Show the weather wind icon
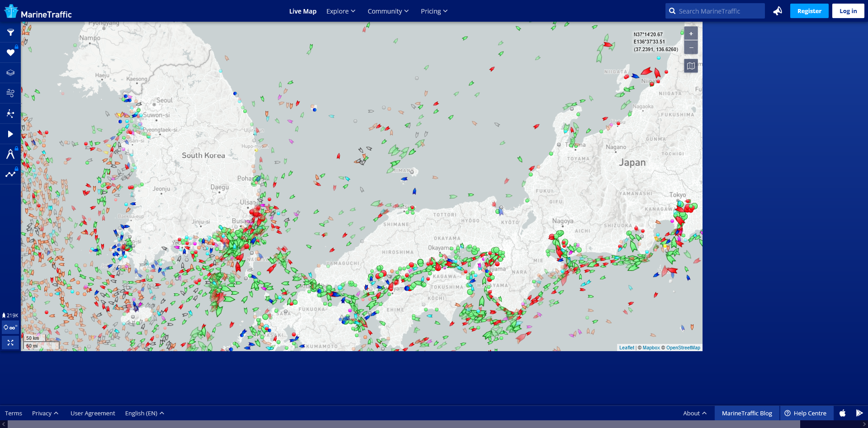Viewport: 868px width, 428px height. 10,93
